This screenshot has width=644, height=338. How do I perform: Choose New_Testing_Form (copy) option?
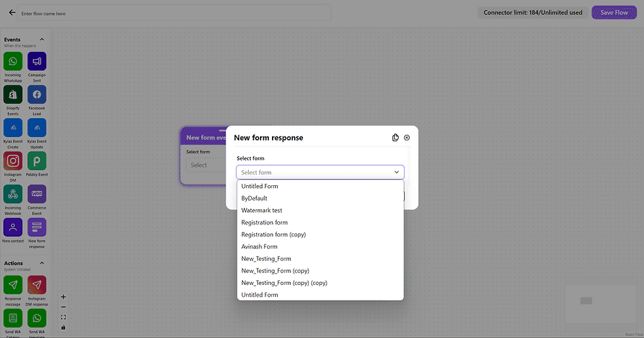click(x=320, y=271)
